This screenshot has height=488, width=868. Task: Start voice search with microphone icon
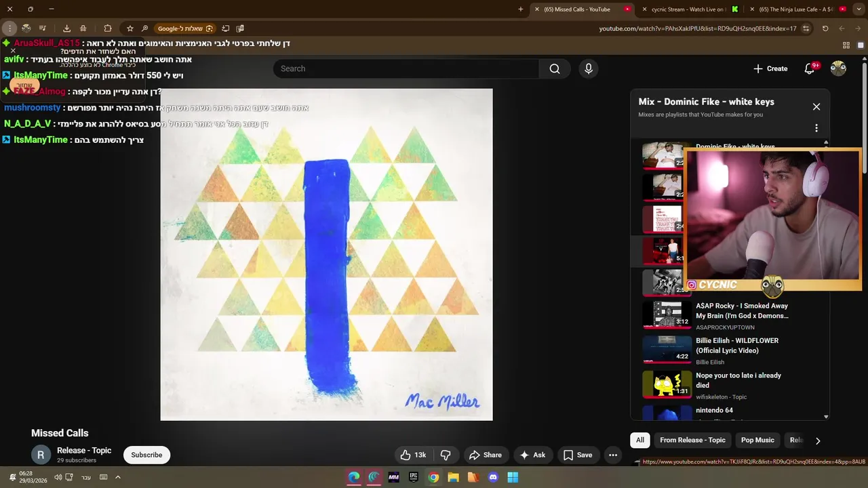pos(589,68)
